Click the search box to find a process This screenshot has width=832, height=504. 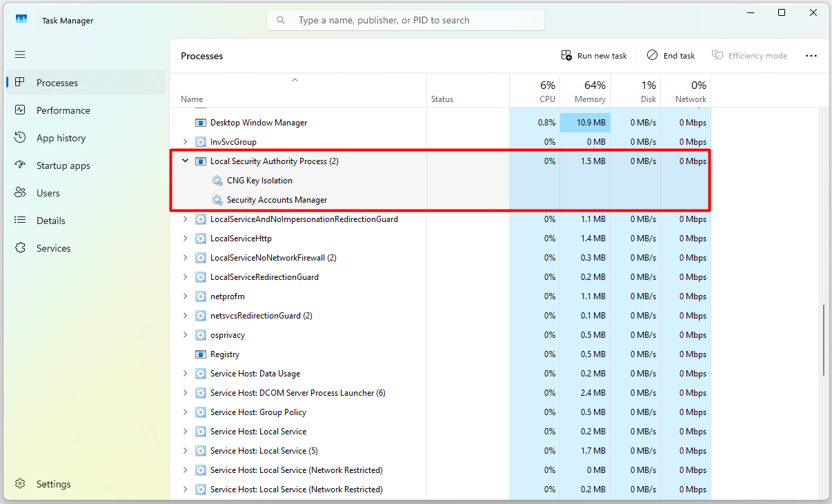click(406, 20)
